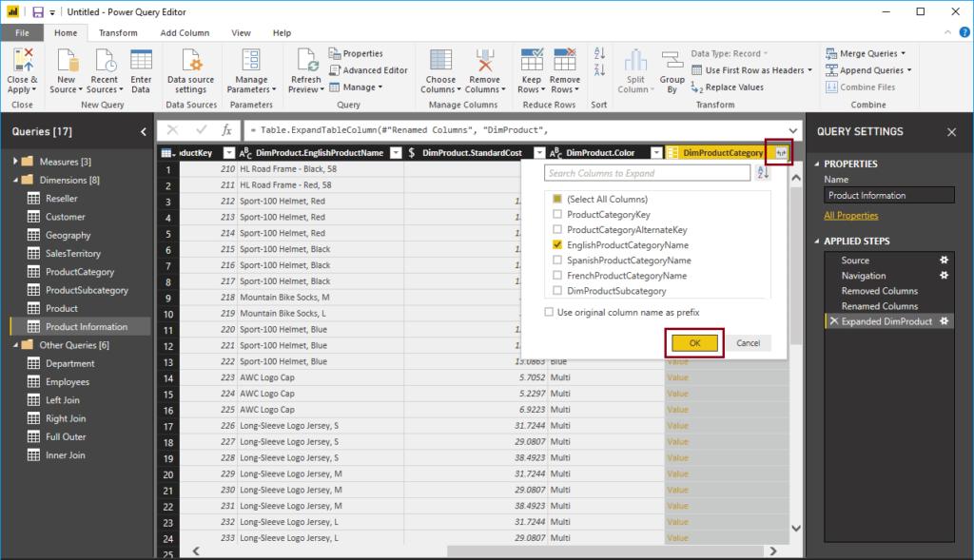974x560 pixels.
Task: Click OK to confirm column expansion
Action: point(694,342)
